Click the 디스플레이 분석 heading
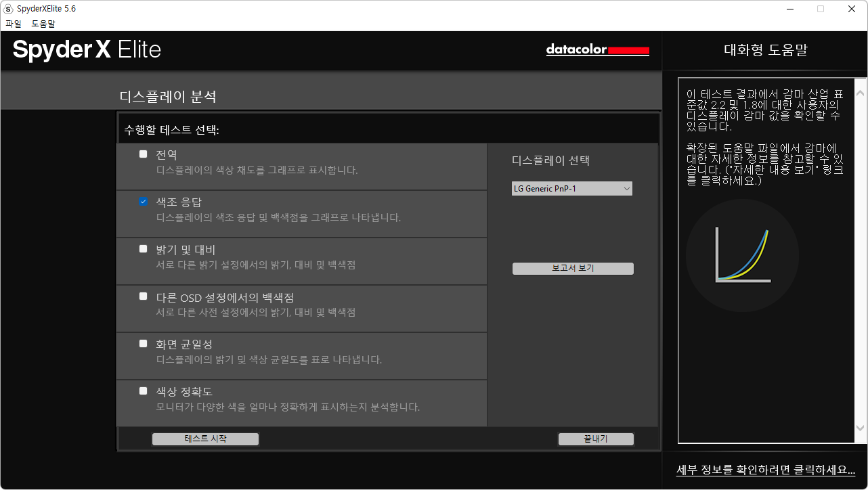 (168, 97)
